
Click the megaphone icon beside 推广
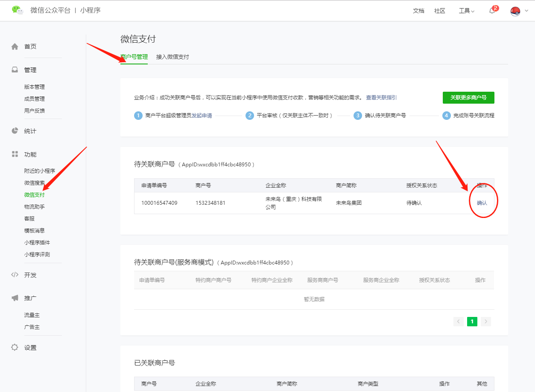[x=15, y=298]
